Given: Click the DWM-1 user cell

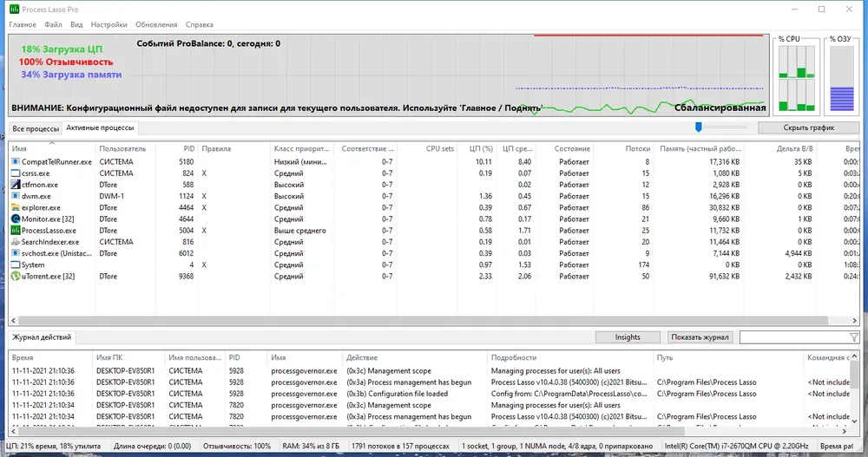Looking at the screenshot, I should pyautogui.click(x=112, y=196).
